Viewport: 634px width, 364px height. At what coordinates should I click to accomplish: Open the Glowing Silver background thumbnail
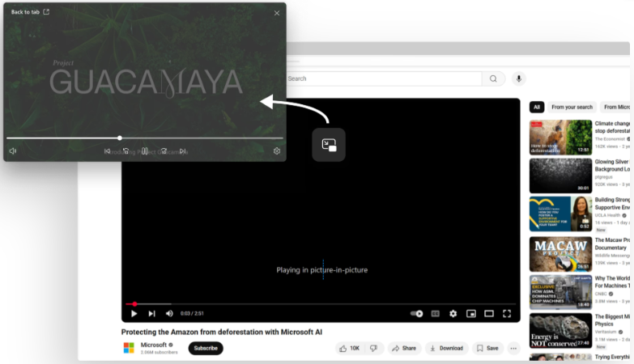(x=560, y=176)
